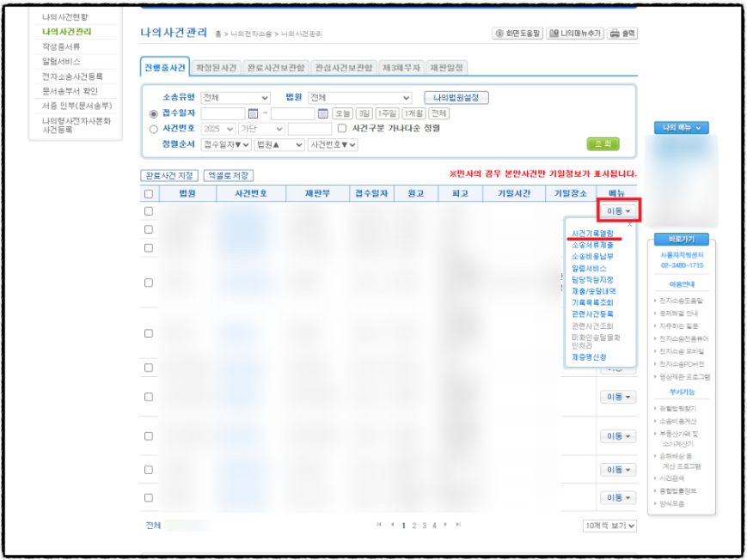Open the 법원 court selection dropdown

[x=359, y=98]
